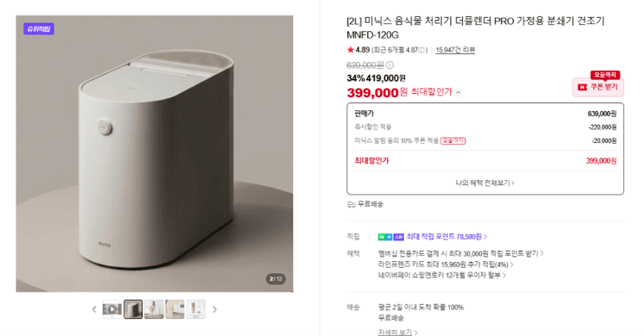Open 나의 혜택 전체보기 link
The height and width of the screenshot is (336, 644).
tap(485, 182)
